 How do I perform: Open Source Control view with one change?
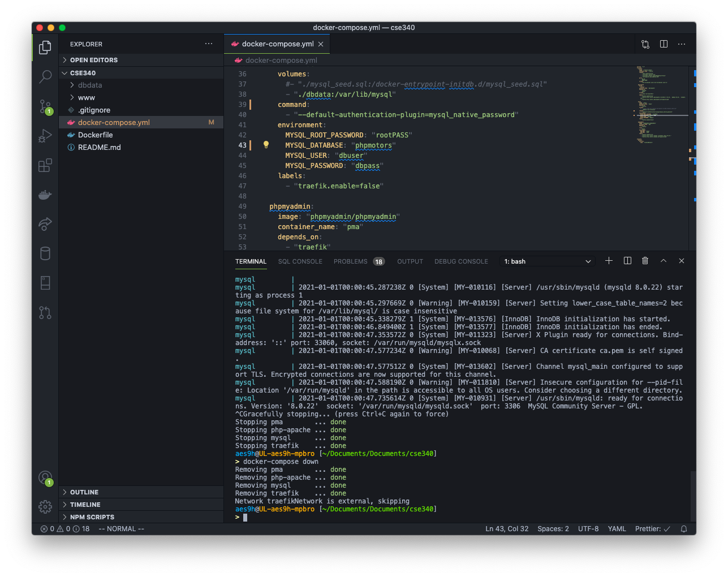[45, 106]
